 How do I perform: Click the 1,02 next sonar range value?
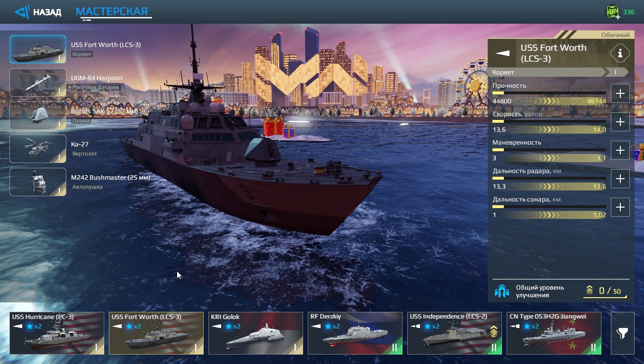pyautogui.click(x=599, y=215)
